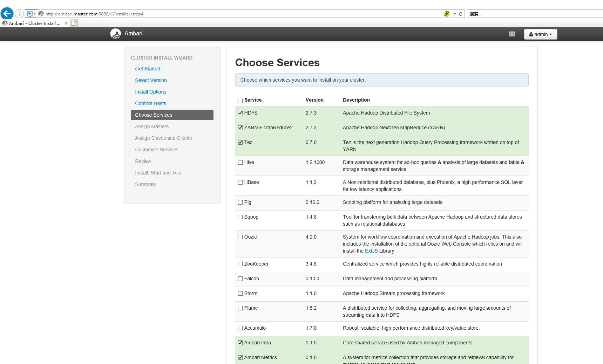Click Assign Masters wizard step
The width and height of the screenshot is (603, 364).
[x=152, y=126]
